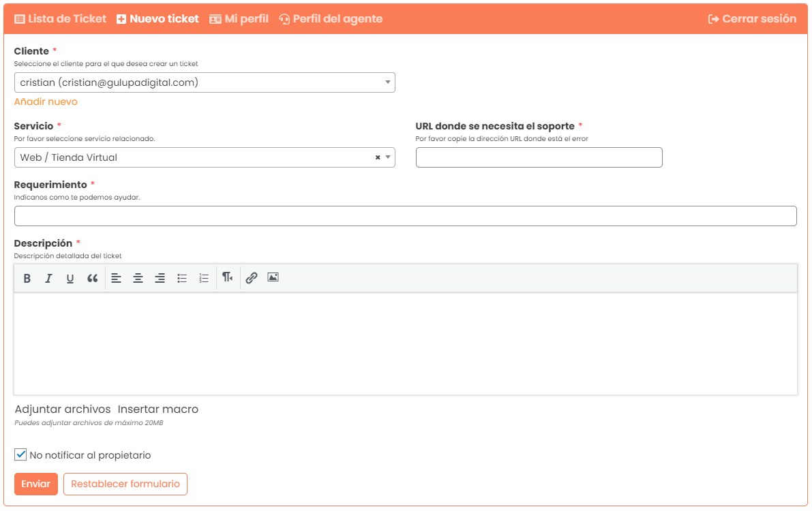Insert a bulleted list
812x511 pixels.
(182, 279)
